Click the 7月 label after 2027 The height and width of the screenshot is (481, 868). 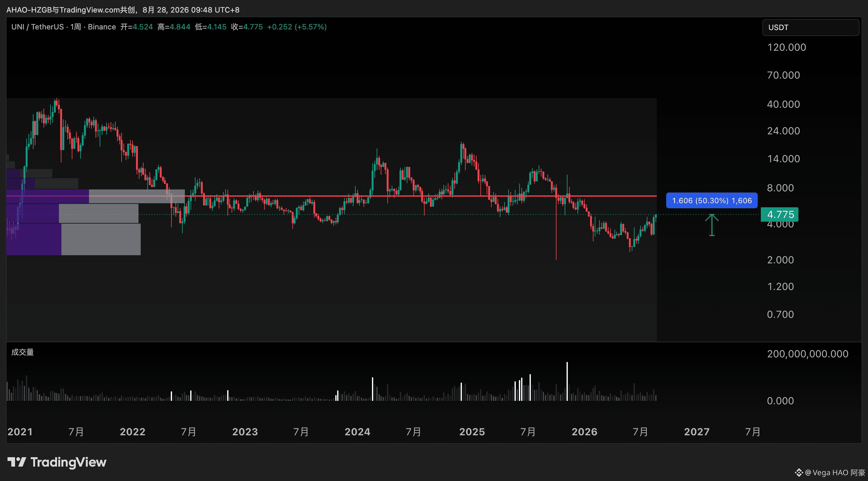(x=753, y=432)
